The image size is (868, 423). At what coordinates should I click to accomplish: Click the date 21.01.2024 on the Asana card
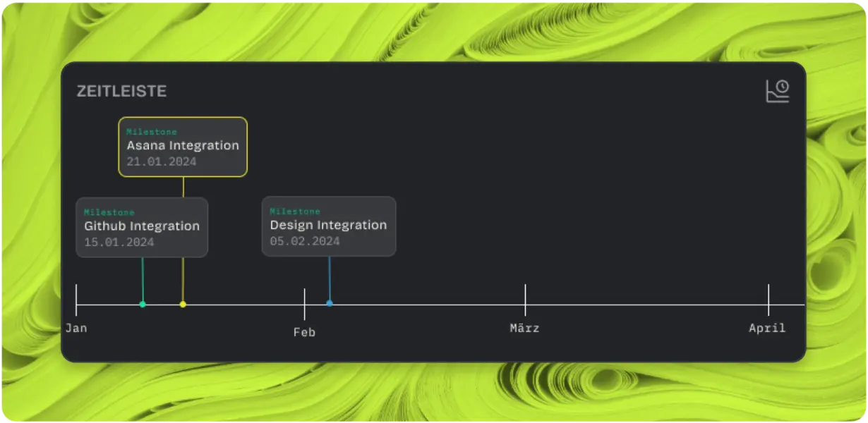coord(162,161)
